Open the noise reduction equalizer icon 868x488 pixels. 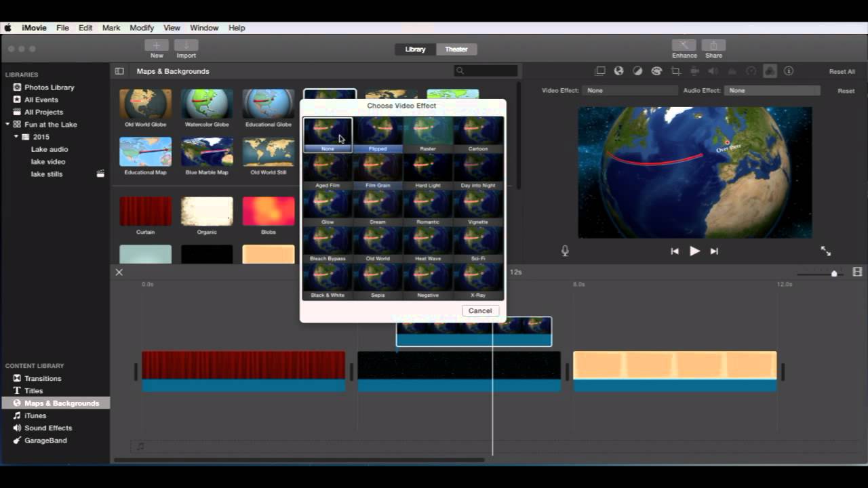[732, 71]
